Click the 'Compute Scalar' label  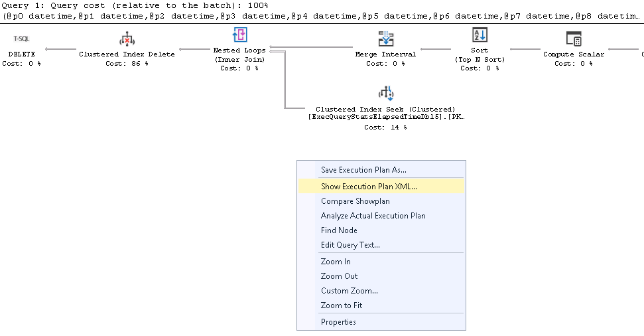(x=574, y=54)
